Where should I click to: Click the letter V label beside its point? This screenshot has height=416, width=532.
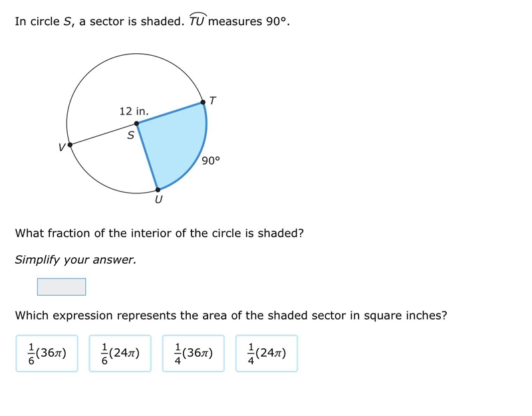(x=61, y=147)
